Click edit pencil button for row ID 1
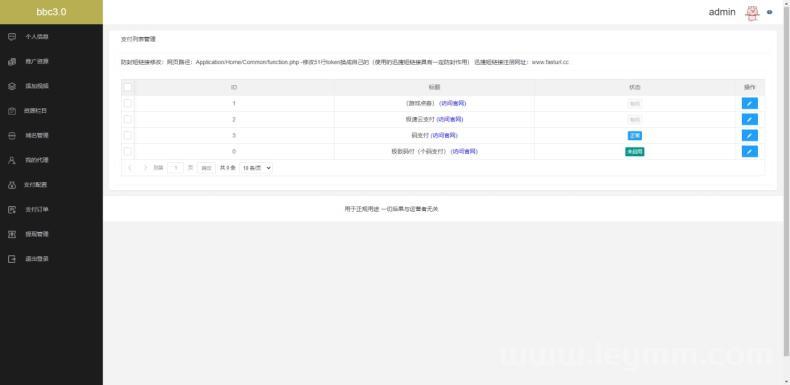This screenshot has width=790, height=385. (749, 103)
